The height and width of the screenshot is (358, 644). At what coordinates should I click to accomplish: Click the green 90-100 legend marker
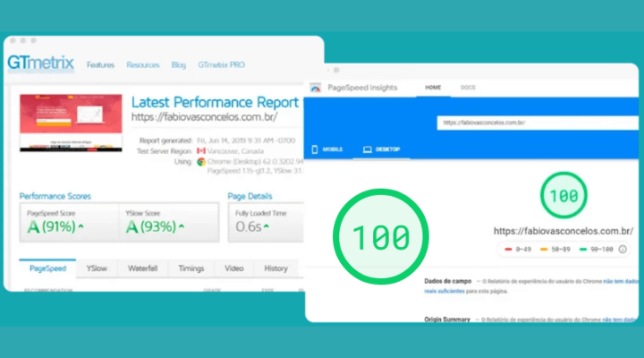[583, 249]
